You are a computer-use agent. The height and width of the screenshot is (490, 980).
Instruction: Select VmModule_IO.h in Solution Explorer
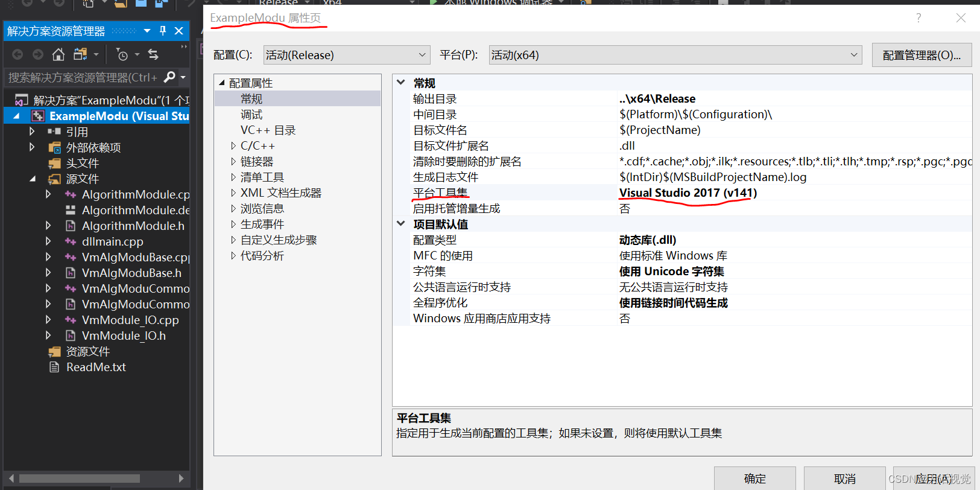coord(124,336)
